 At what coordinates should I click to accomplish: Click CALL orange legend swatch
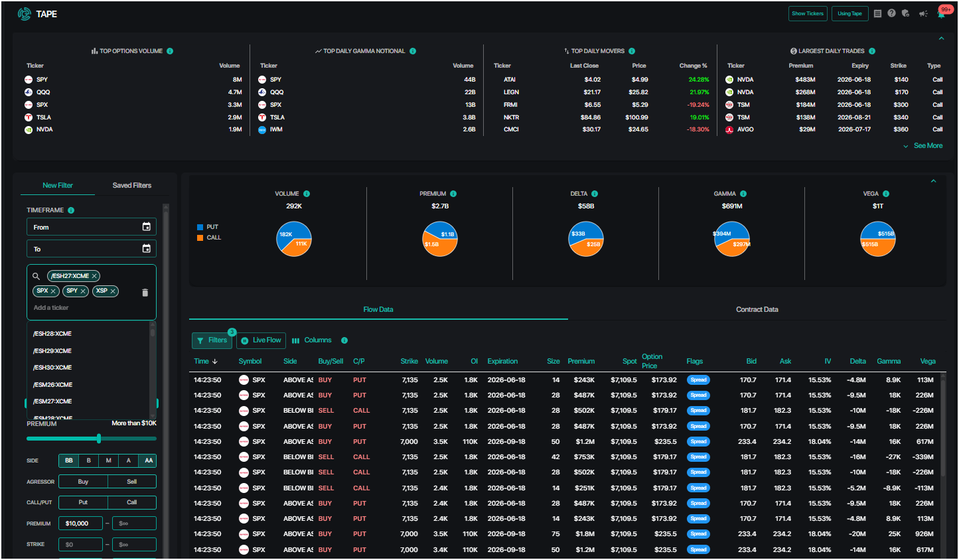[x=200, y=238]
